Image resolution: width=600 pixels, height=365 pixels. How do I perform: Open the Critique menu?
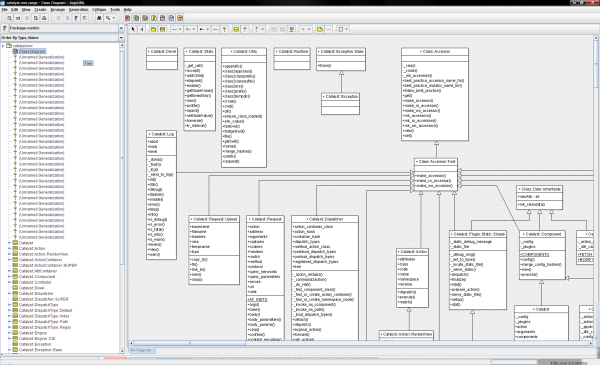coord(99,10)
